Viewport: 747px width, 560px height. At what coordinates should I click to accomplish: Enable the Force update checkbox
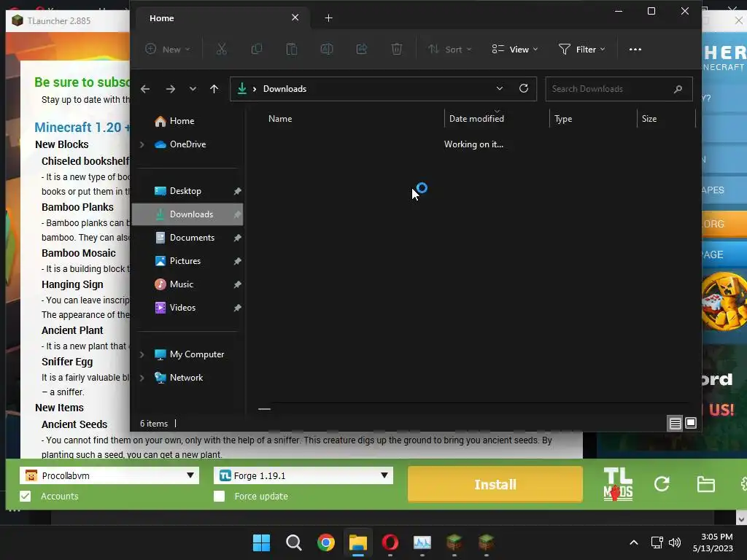(x=219, y=496)
